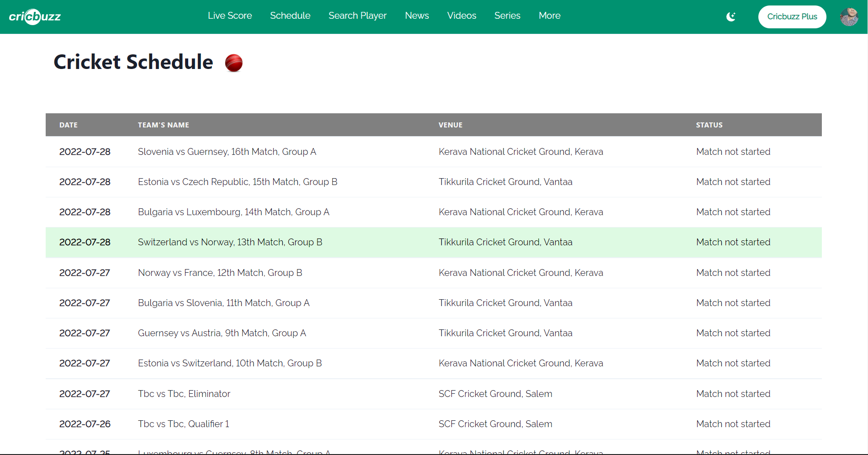
Task: Toggle dark mode with the moon icon
Action: [x=730, y=16]
